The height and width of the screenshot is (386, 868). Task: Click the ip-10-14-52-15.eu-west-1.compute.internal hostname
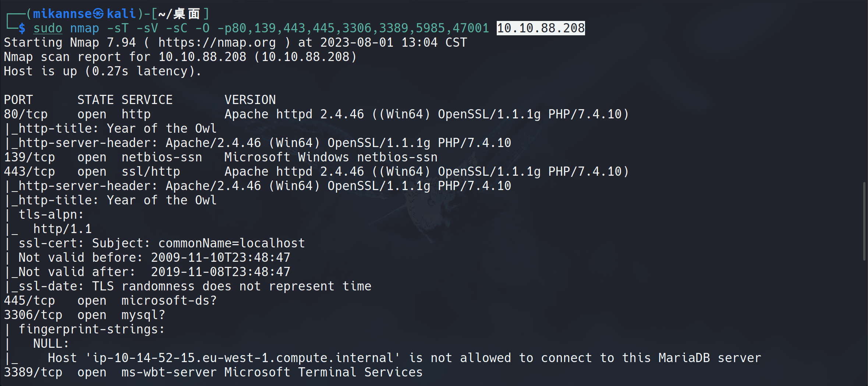pyautogui.click(x=242, y=358)
